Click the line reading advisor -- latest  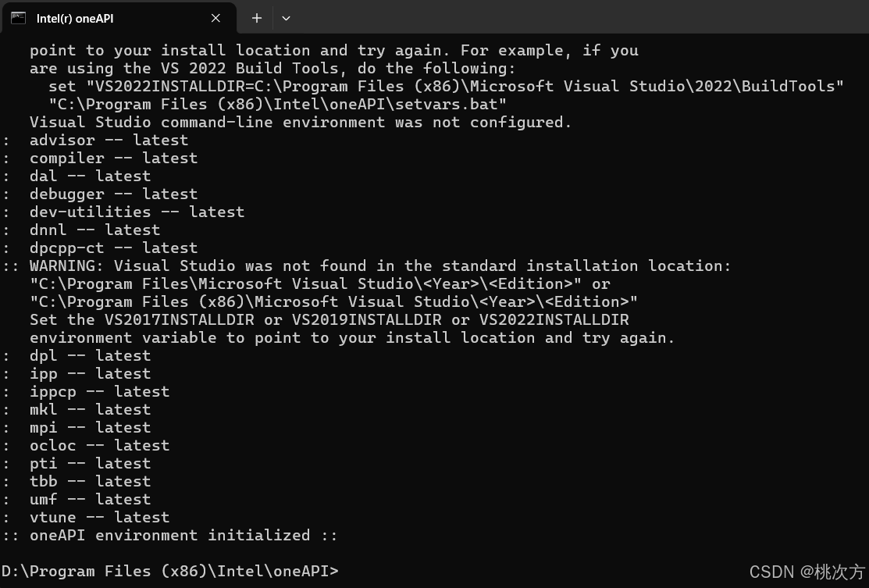click(109, 140)
